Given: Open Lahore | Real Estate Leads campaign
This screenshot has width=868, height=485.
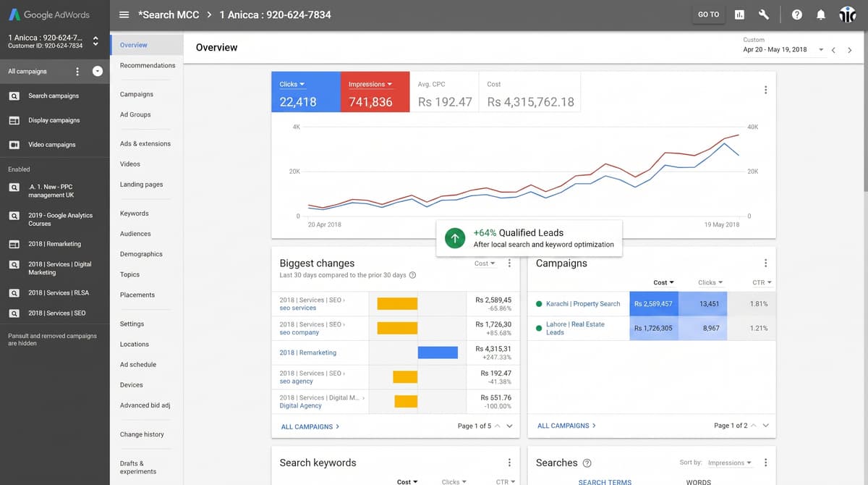Looking at the screenshot, I should coord(575,328).
